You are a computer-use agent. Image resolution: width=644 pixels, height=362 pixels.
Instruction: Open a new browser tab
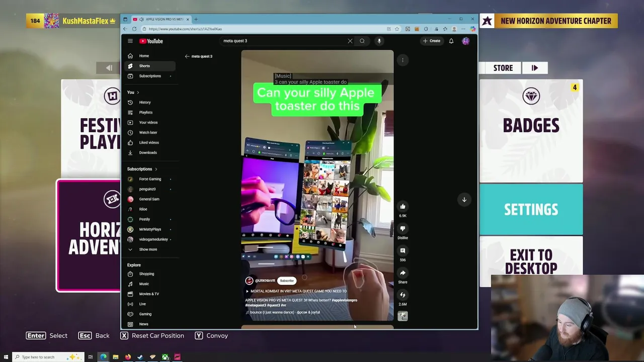(x=196, y=19)
